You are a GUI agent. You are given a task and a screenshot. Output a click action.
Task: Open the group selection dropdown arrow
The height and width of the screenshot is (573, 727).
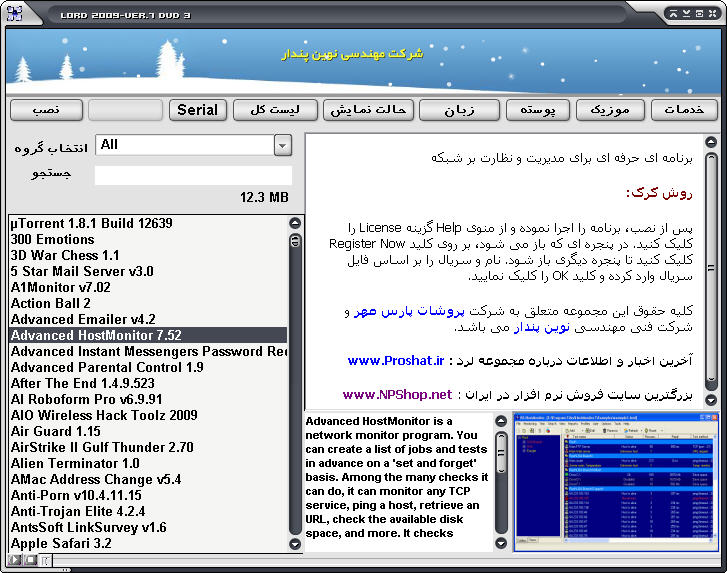(282, 146)
